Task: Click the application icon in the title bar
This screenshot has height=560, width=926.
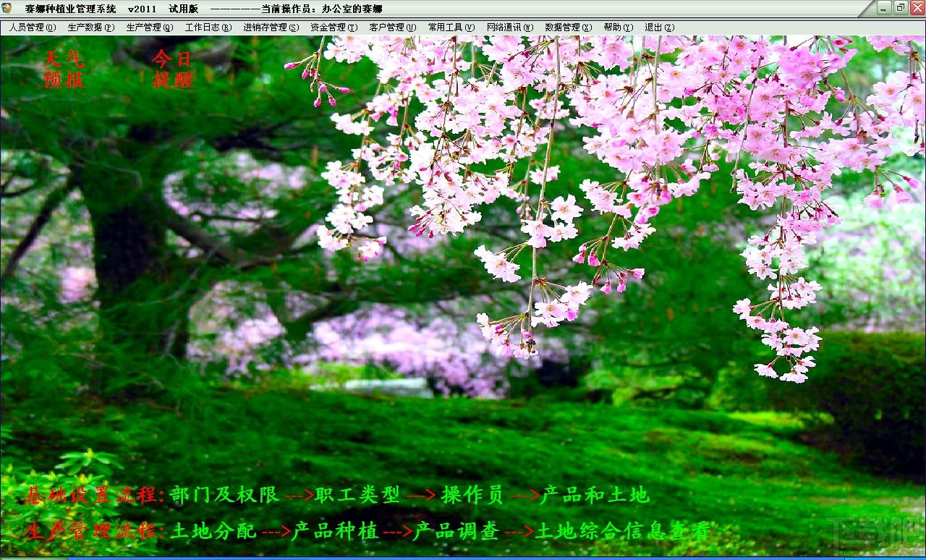Action: tap(7, 8)
